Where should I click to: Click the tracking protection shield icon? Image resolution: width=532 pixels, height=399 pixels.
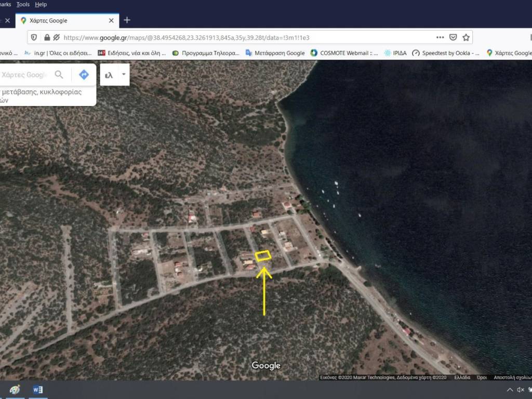click(x=34, y=37)
